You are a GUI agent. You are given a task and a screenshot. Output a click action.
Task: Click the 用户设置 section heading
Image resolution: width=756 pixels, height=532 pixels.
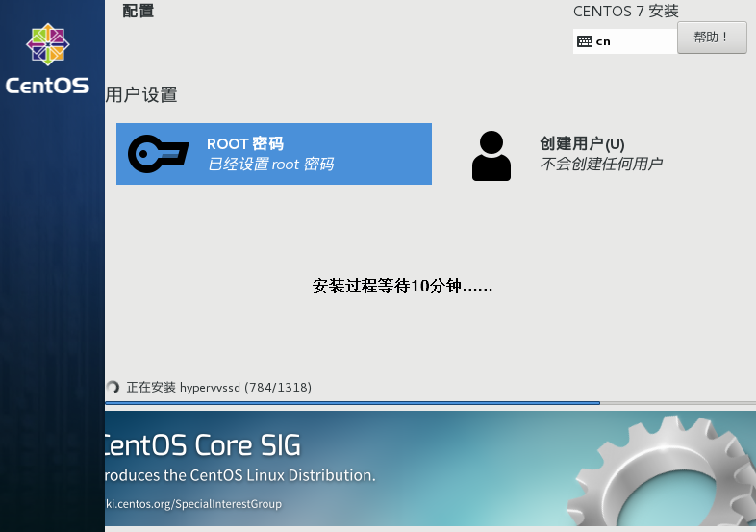(x=141, y=94)
